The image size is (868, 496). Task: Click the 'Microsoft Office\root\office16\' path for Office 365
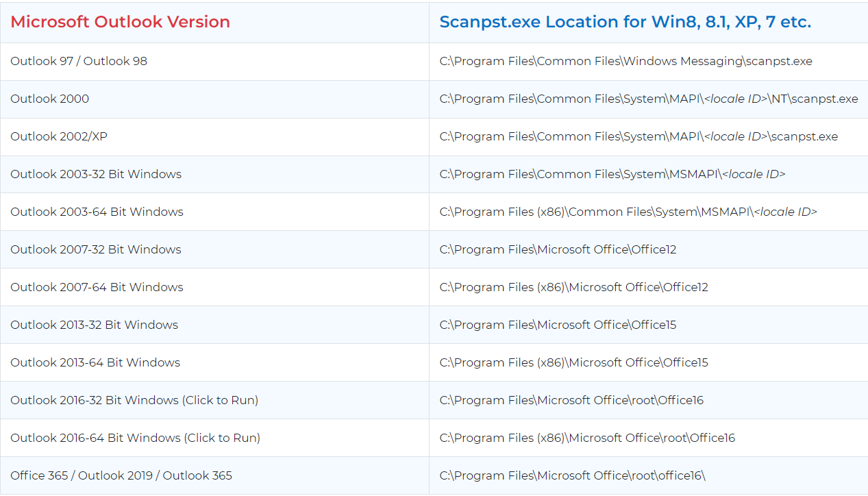pos(572,475)
